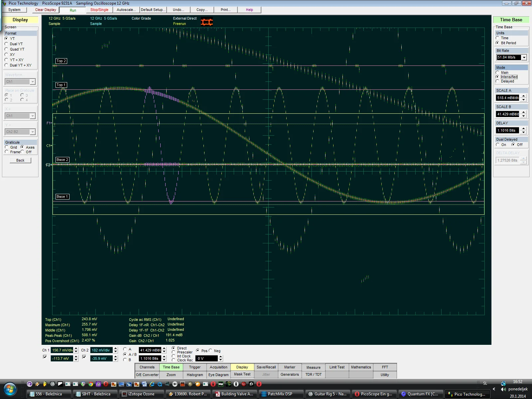Click the trigger level 0 V field
Image resolution: width=532 pixels, height=399 pixels.
point(206,358)
